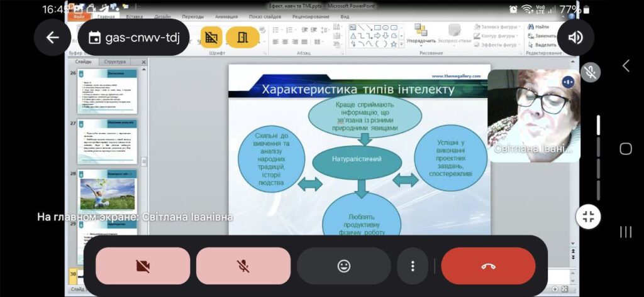Open the gas-cnwv-tdj meeting details
Screen dimensions: 644x297
[x=135, y=38]
